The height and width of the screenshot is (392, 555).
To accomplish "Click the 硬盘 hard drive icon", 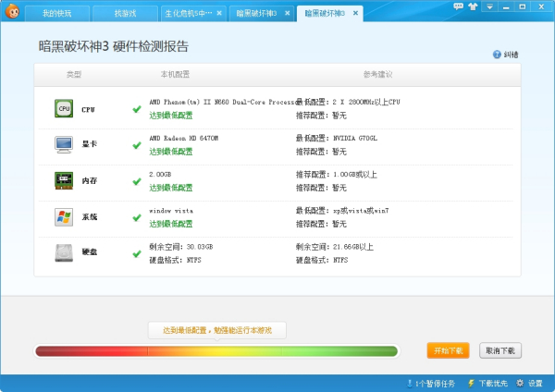I will [64, 253].
